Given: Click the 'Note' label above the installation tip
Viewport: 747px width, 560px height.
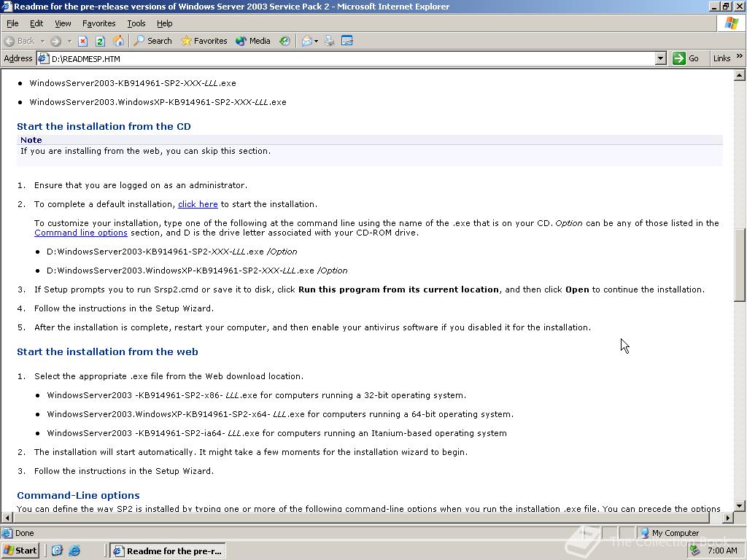Looking at the screenshot, I should coord(31,140).
